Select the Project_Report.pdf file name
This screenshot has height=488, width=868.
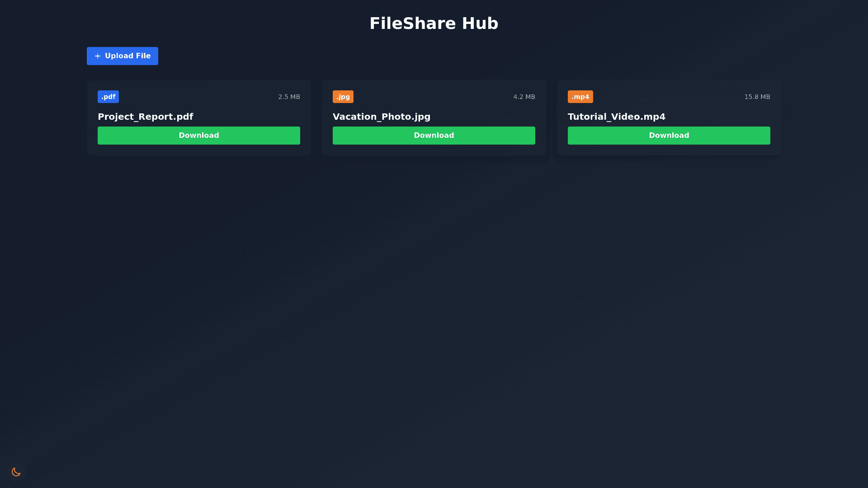click(x=145, y=117)
